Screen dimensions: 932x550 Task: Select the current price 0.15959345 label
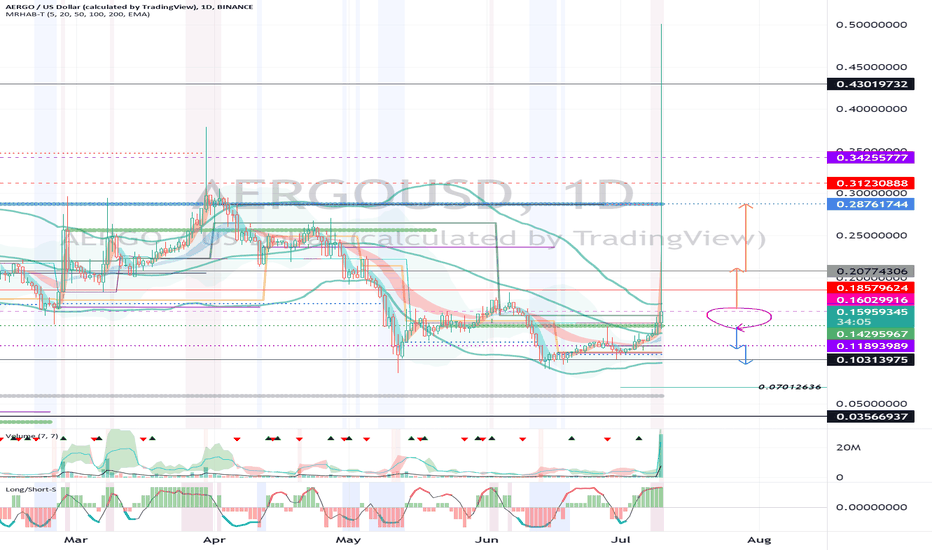(x=871, y=312)
